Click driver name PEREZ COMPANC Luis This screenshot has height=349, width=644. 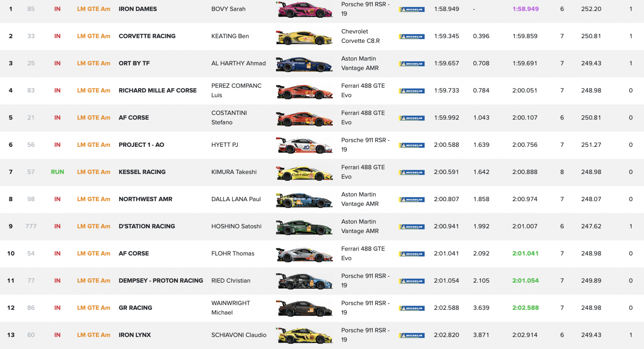[236, 91]
